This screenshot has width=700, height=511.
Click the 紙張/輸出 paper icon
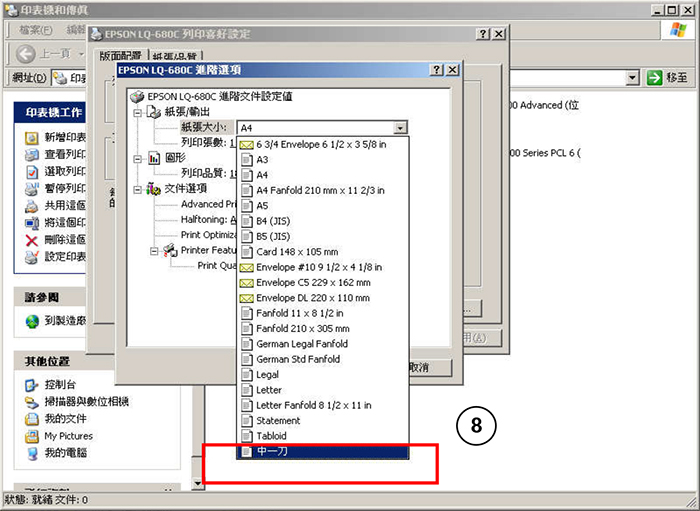pyautogui.click(x=154, y=112)
